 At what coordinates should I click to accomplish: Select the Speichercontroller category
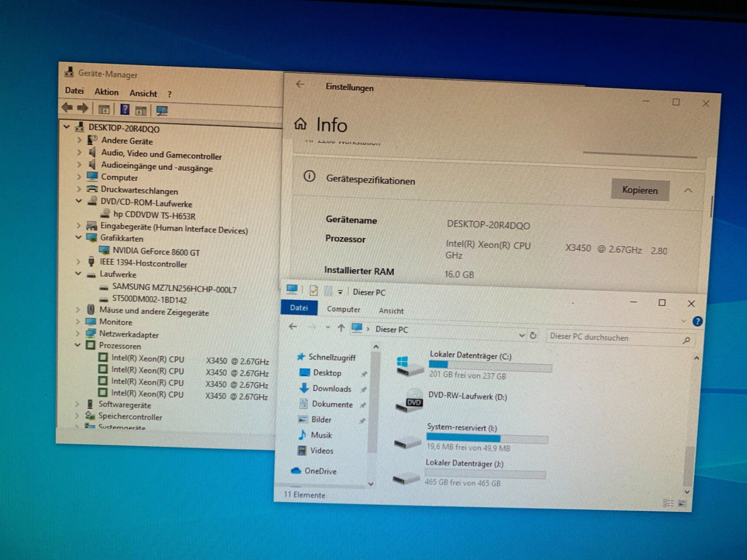[x=130, y=416]
